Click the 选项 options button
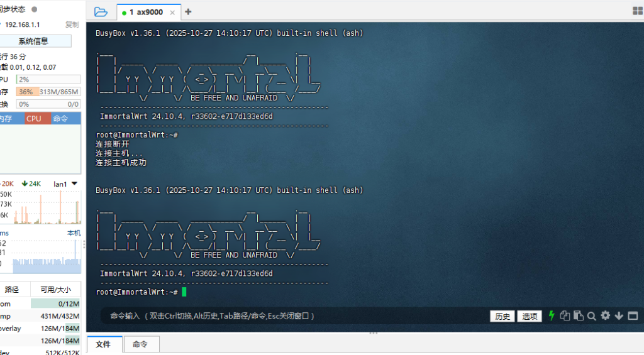Viewport: 644px width, 355px height. [x=529, y=316]
